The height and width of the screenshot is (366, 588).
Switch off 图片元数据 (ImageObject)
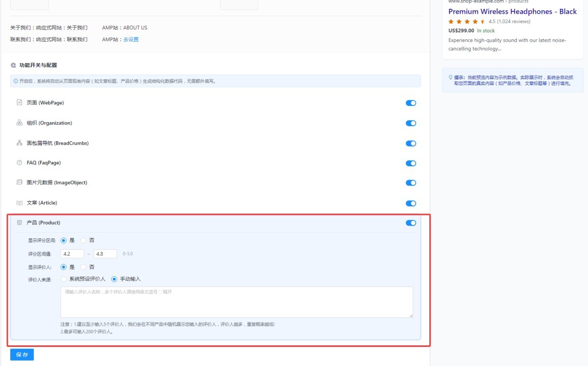pos(411,183)
